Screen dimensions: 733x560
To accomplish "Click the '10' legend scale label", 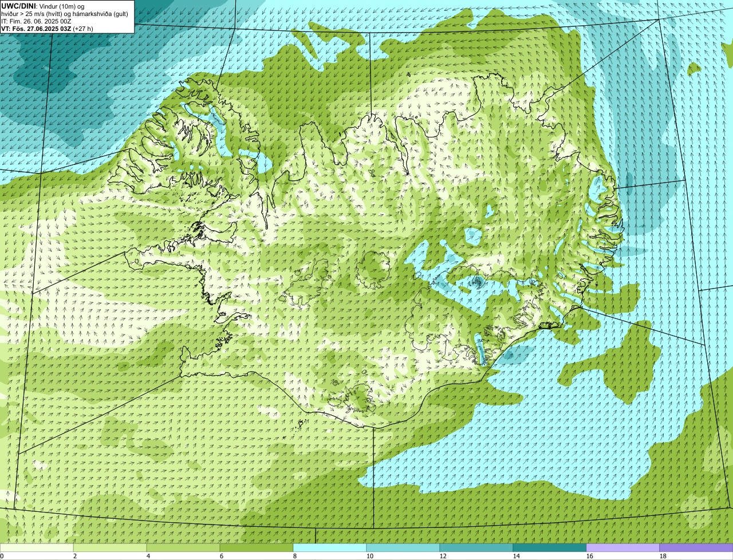I will 370,556.
